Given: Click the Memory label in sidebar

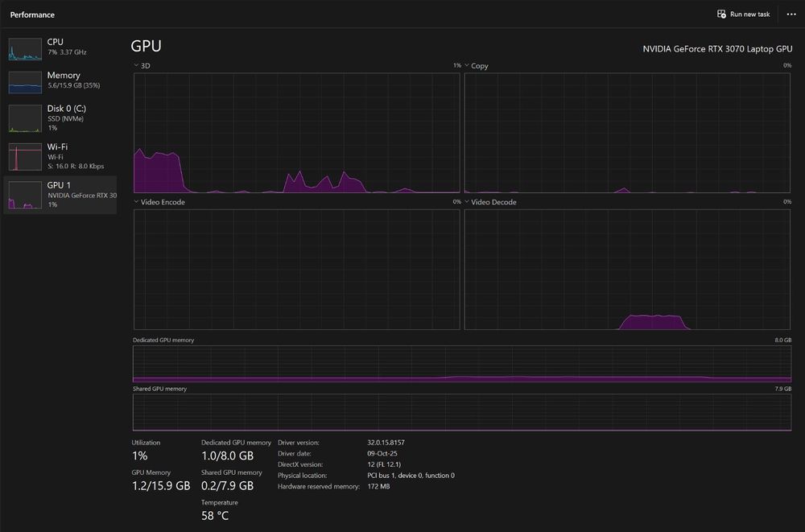Looking at the screenshot, I should pos(64,75).
